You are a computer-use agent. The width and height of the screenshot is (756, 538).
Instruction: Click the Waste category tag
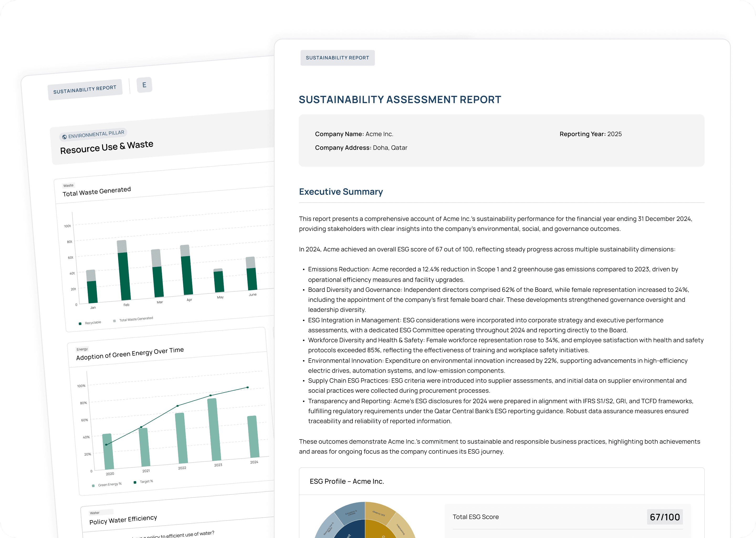69,185
